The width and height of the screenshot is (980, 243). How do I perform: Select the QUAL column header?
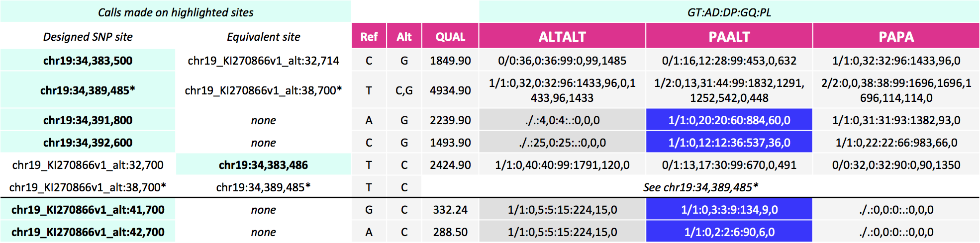[x=450, y=36]
